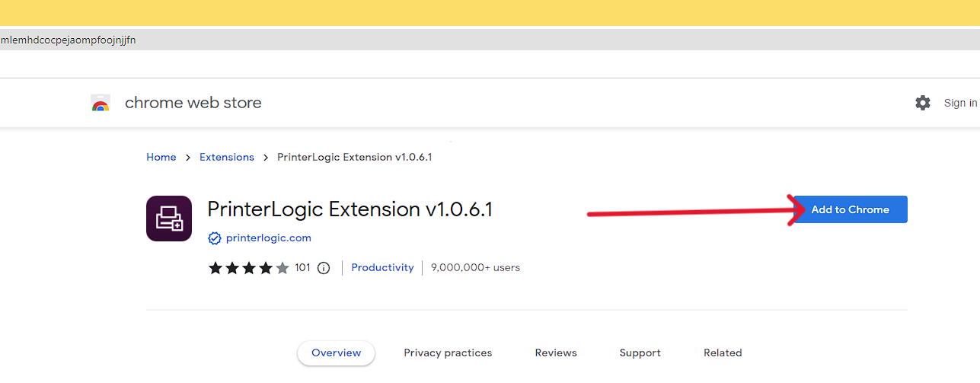Click the verified publisher badge icon
The image size is (980, 383).
(x=215, y=238)
